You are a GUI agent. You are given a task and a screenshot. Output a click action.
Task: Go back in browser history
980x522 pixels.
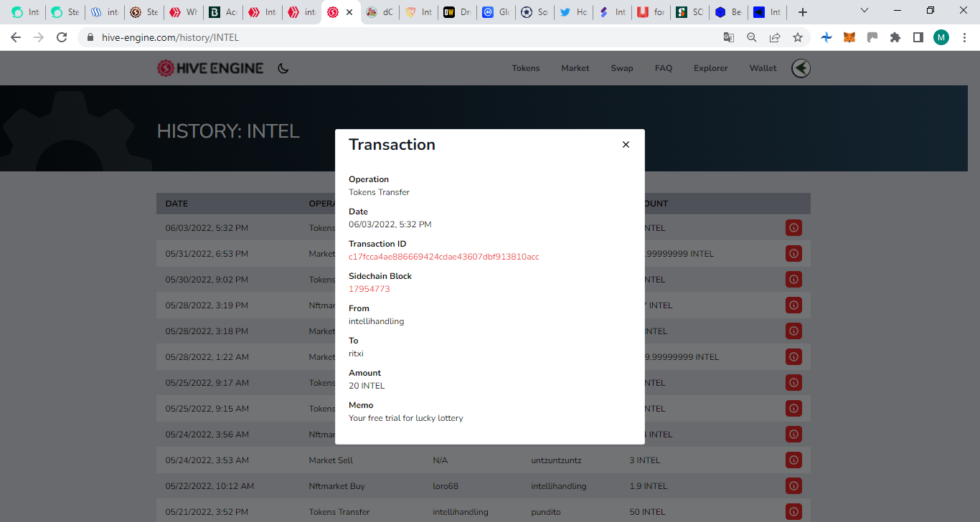pos(16,37)
